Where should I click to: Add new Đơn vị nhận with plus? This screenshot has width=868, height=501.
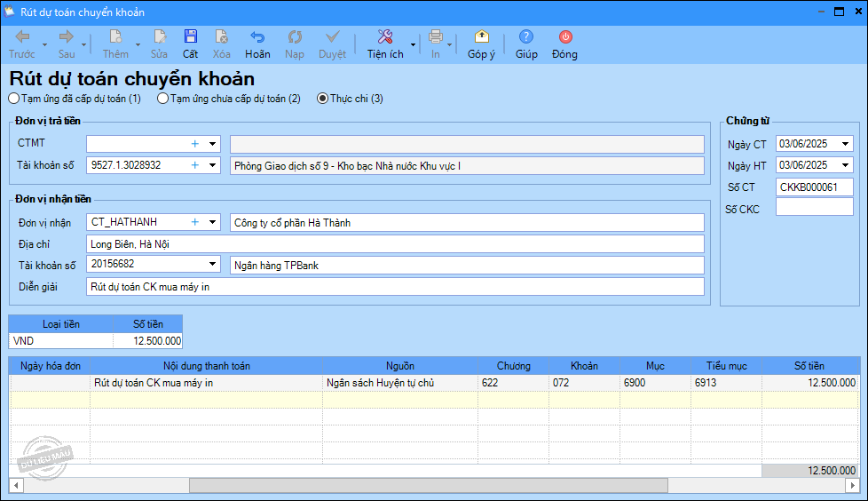pyautogui.click(x=195, y=222)
